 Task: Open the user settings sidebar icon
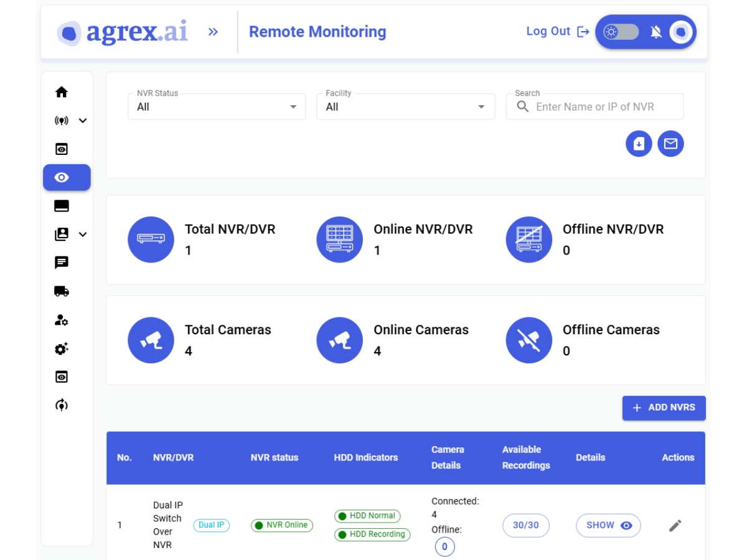(61, 320)
